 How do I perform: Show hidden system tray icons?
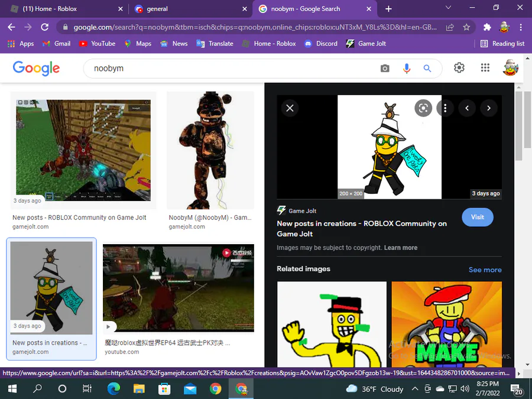click(x=415, y=389)
